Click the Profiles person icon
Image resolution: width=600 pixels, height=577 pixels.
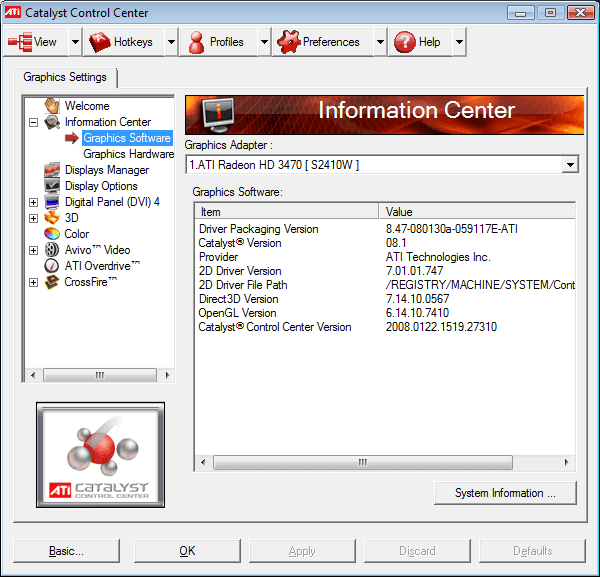click(196, 42)
